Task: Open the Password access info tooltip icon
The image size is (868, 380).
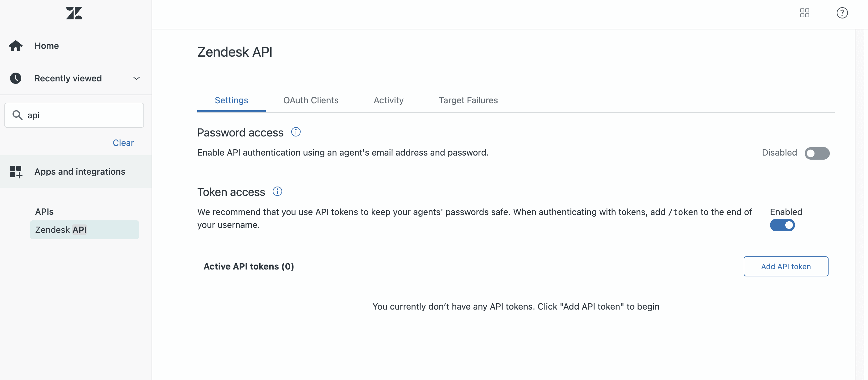Action: [x=296, y=132]
